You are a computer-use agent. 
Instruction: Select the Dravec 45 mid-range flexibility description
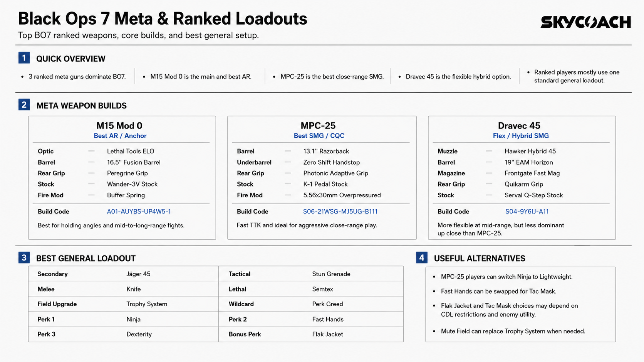pyautogui.click(x=501, y=229)
